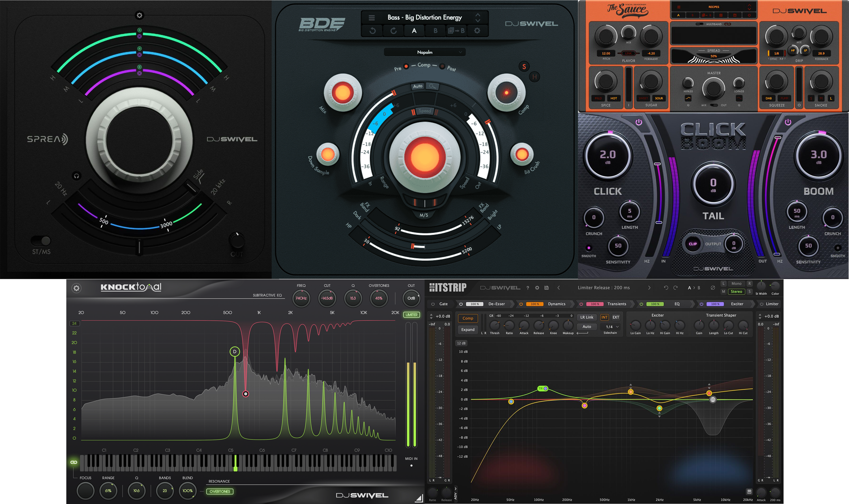Screen dimensions: 849x504
Task: Click the Expand button in HITSTRIP compressor
Action: [468, 330]
